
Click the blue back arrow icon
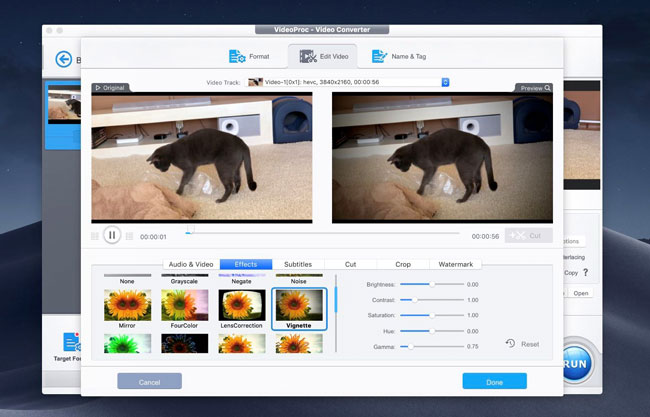pos(63,59)
